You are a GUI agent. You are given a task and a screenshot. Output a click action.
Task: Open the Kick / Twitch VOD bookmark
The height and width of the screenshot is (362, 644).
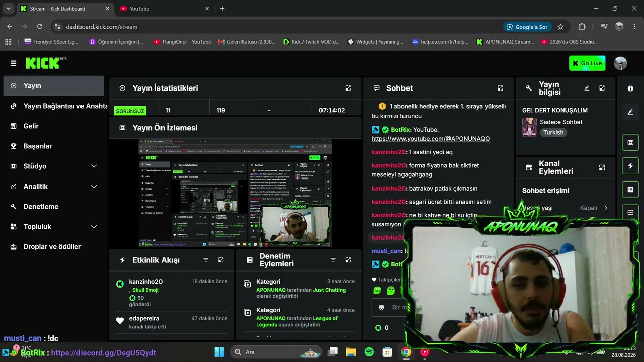(311, 42)
